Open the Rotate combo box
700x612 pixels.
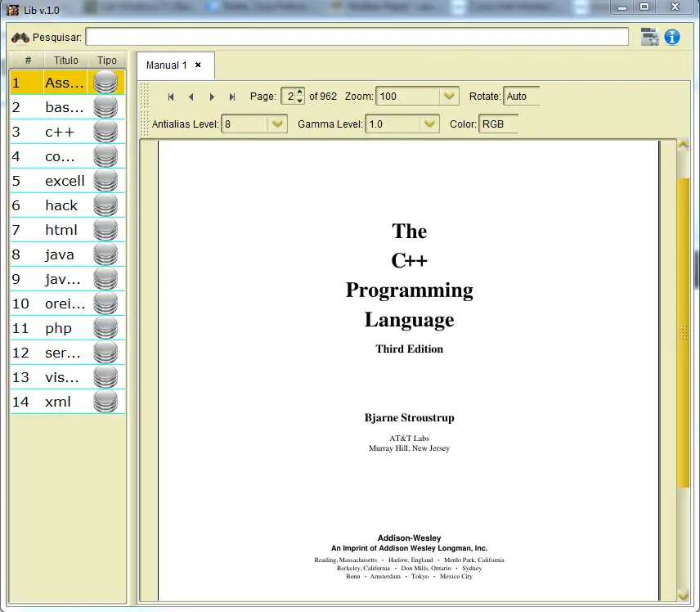tap(522, 97)
